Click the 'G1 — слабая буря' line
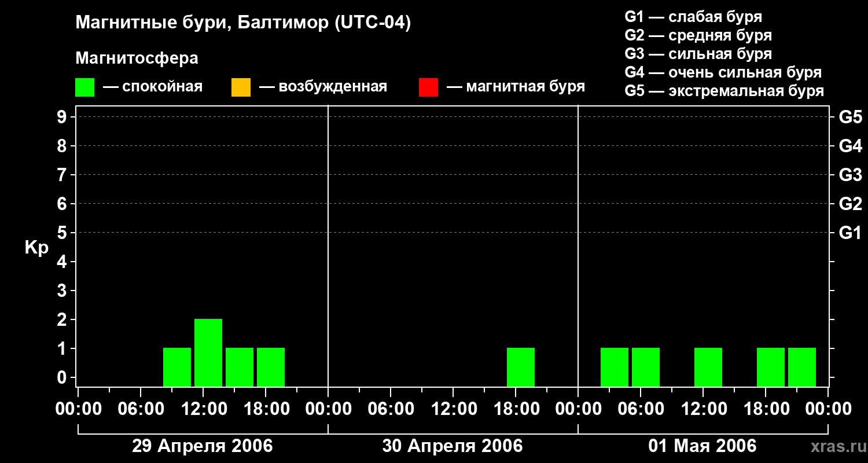The image size is (868, 463). 693,16
